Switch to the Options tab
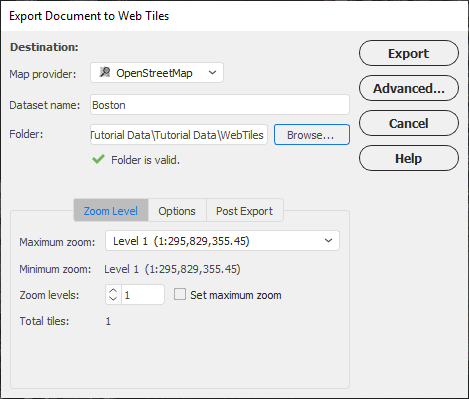The width and height of the screenshot is (469, 399). pos(177,211)
